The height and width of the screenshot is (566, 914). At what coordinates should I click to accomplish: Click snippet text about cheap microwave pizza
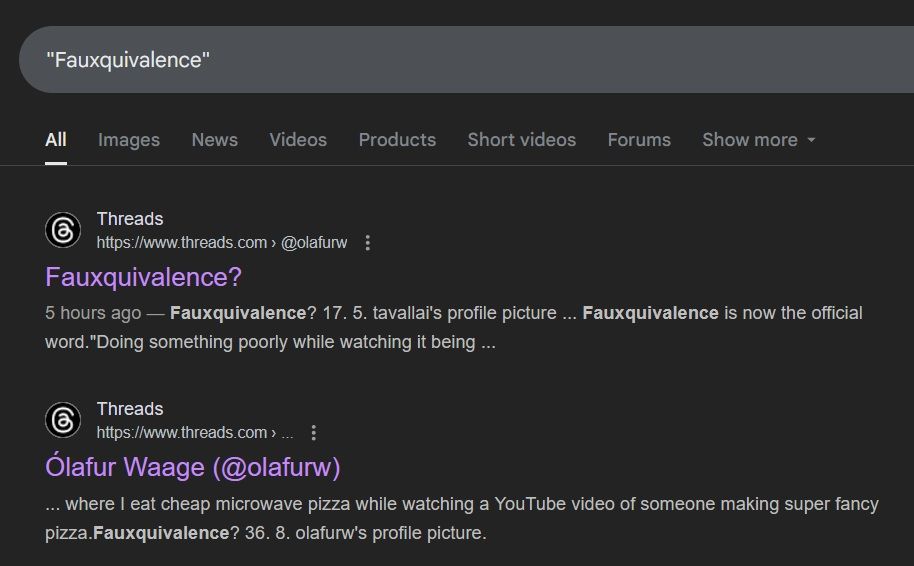pyautogui.click(x=462, y=518)
